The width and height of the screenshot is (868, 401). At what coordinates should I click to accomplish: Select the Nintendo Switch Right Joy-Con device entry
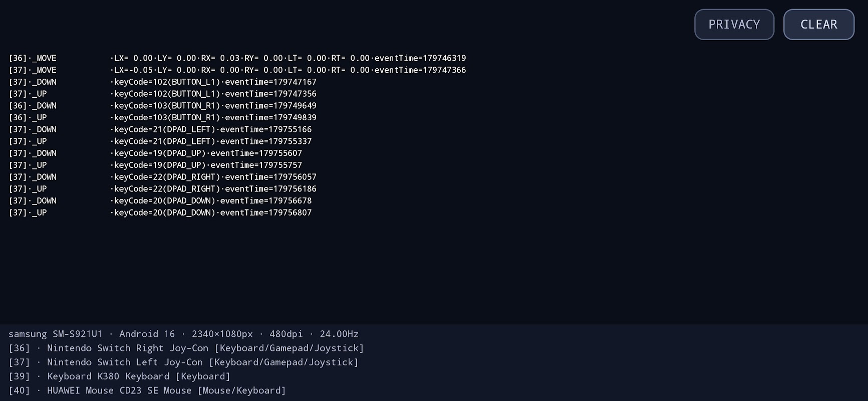(186, 348)
